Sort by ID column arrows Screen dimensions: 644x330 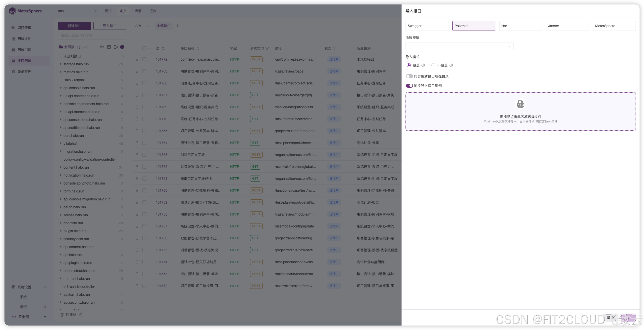[163, 48]
